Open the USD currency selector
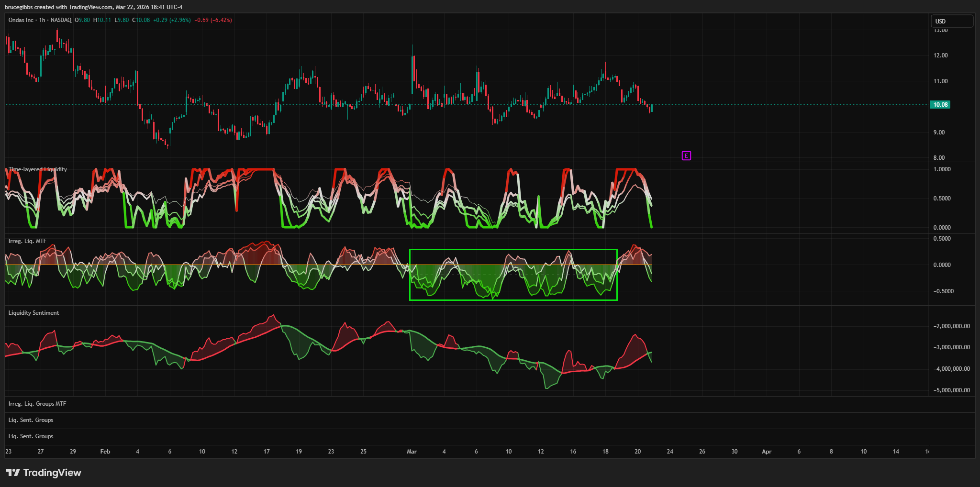Image resolution: width=980 pixels, height=487 pixels. [951, 21]
